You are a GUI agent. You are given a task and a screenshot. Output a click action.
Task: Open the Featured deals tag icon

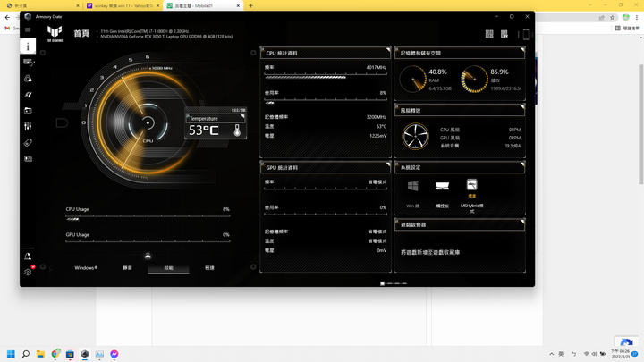click(x=28, y=142)
